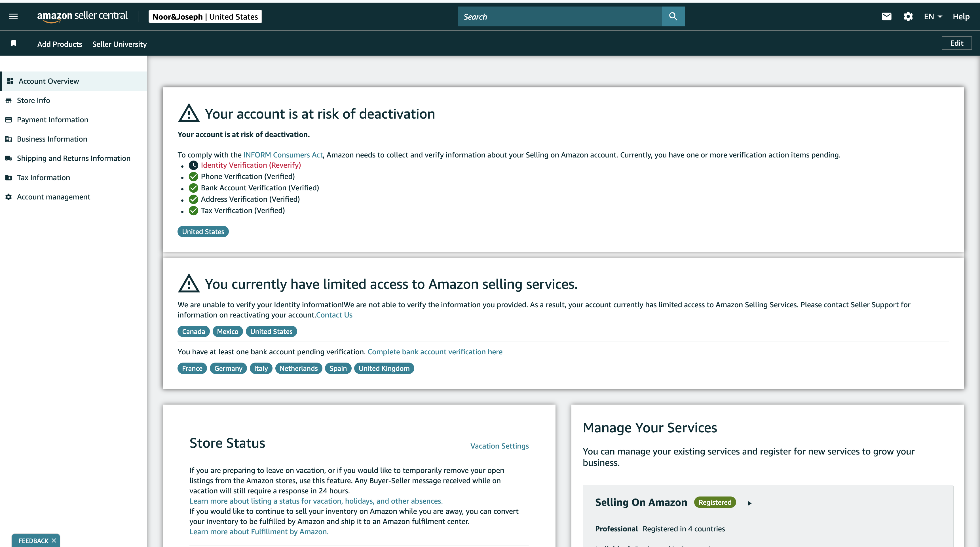Click the green check beside Bank Account Verification
This screenshot has height=547, width=980.
click(193, 188)
